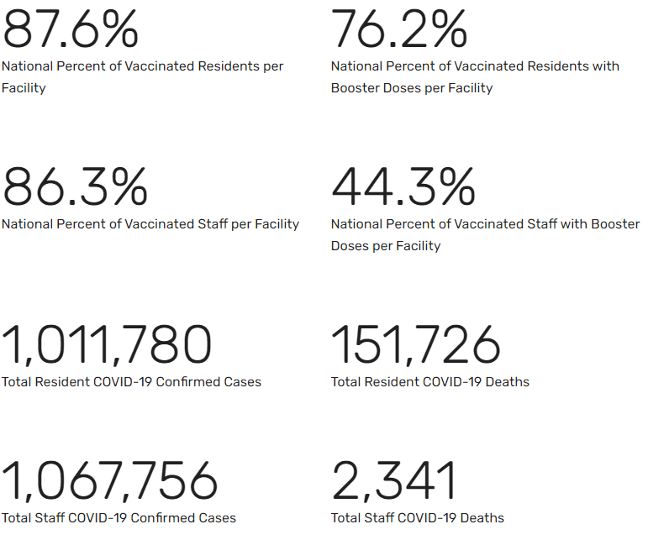The height and width of the screenshot is (540, 648).
Task: Click the percent sign after 87.6
Action: [x=119, y=29]
